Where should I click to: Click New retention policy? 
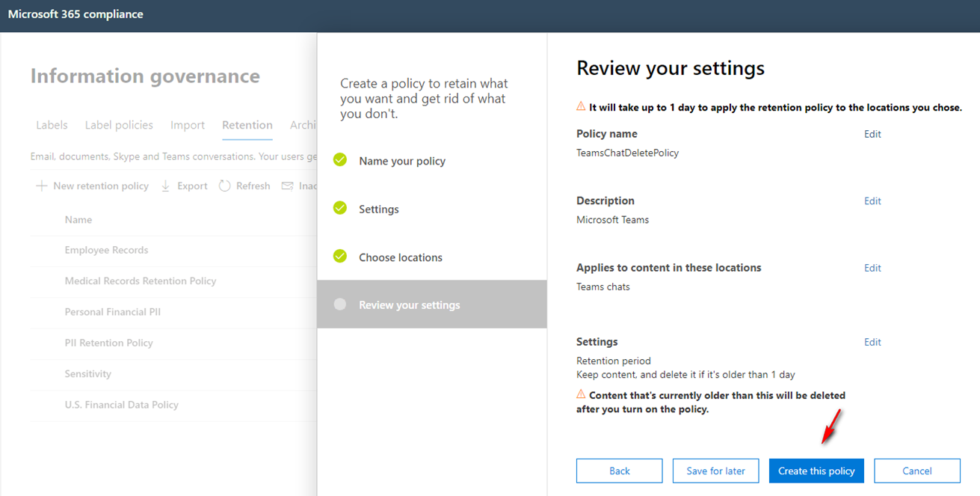coord(101,186)
